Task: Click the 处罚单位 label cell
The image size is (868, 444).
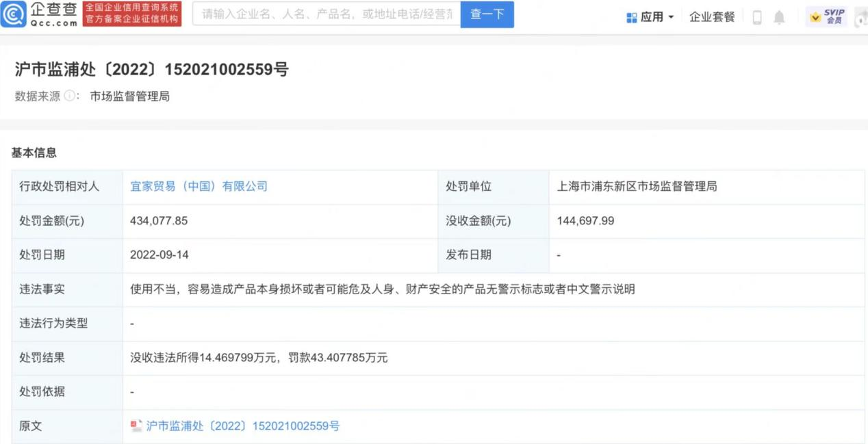Action: pyautogui.click(x=494, y=187)
